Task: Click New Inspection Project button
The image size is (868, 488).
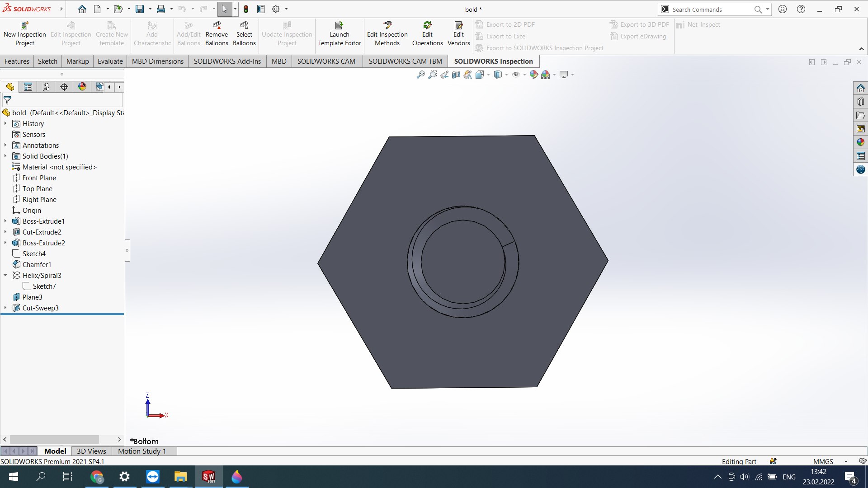Action: tap(24, 34)
